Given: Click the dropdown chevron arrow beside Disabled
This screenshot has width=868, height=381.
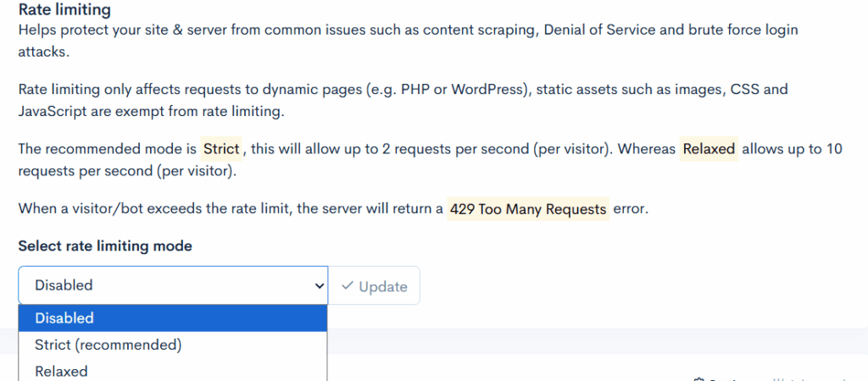Looking at the screenshot, I should point(319,286).
